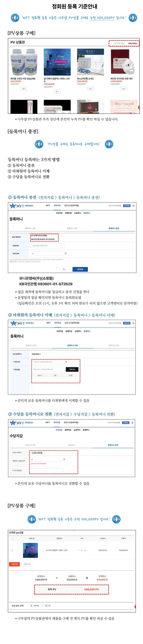Click the WFT 마이오피스 logo on the 등록머니 이체 screen
Screen dimensions: 143x644
click(x=22, y=323)
